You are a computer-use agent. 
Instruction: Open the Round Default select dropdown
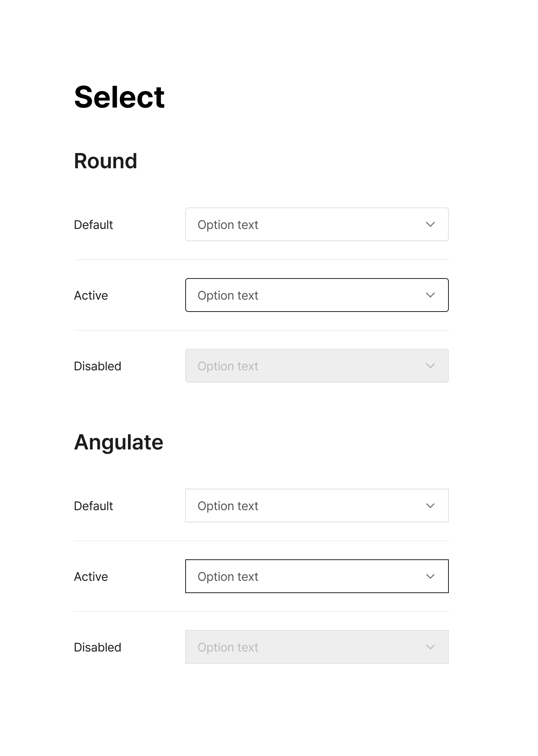[x=317, y=224]
